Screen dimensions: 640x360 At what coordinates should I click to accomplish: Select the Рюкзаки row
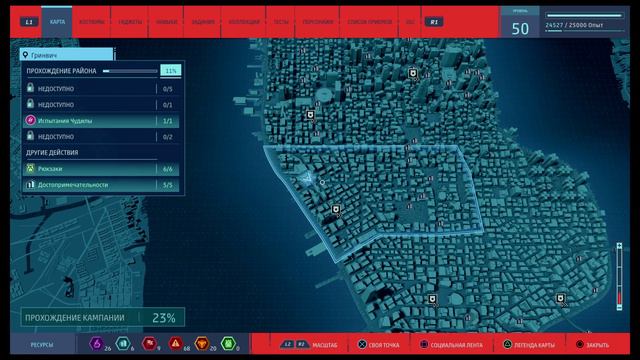tap(101, 169)
